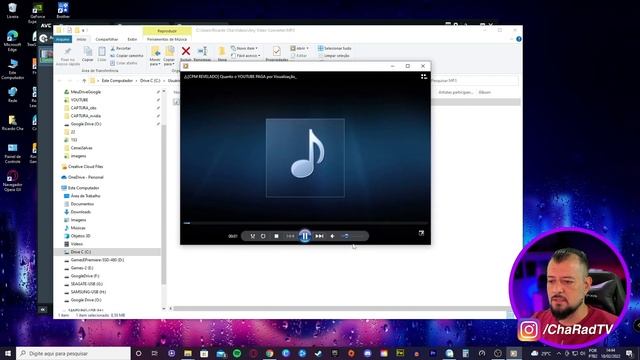Open the Microsoft Edge desktop icon
This screenshot has width=640, height=360.
tap(12, 40)
